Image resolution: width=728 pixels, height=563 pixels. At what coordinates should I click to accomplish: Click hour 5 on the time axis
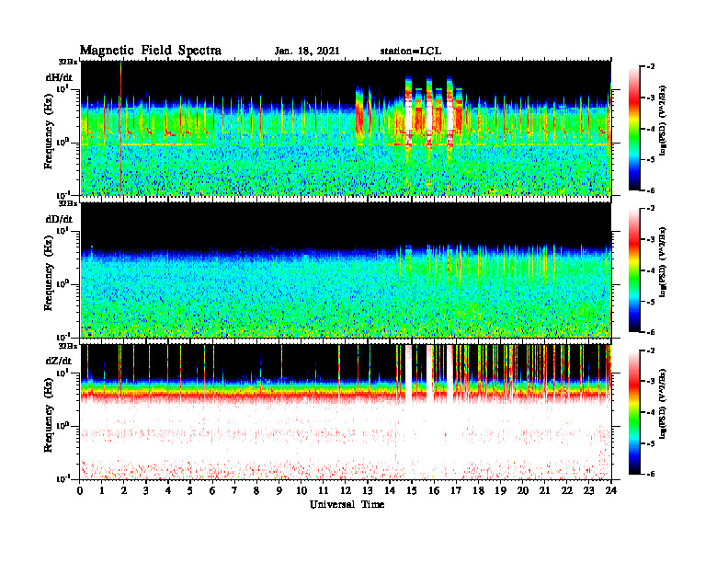click(x=190, y=490)
